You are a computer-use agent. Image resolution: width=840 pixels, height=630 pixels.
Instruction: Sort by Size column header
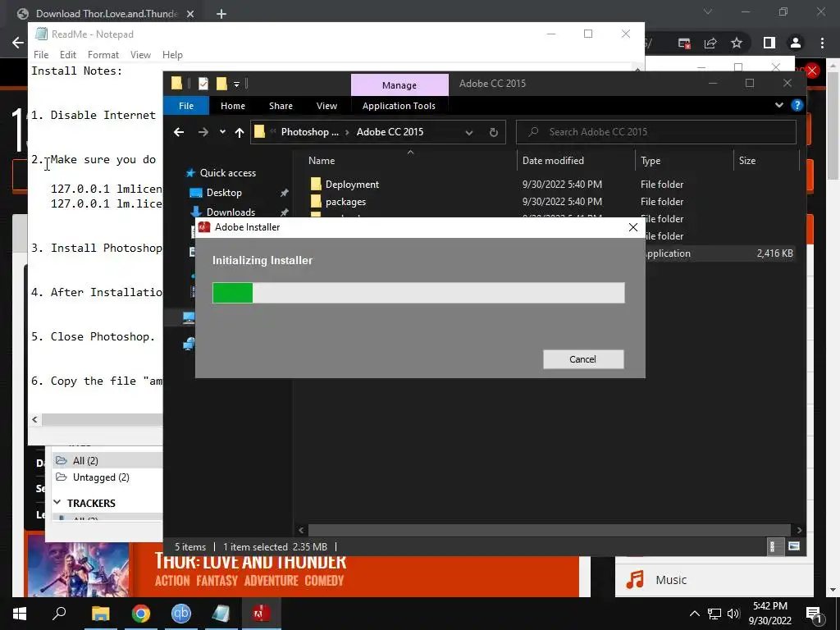point(746,160)
